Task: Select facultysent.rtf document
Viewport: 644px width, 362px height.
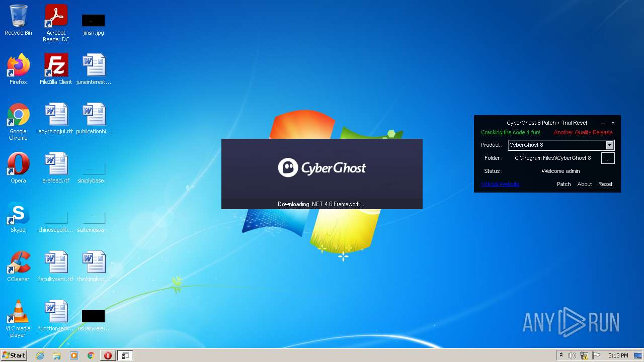Action: pyautogui.click(x=56, y=266)
